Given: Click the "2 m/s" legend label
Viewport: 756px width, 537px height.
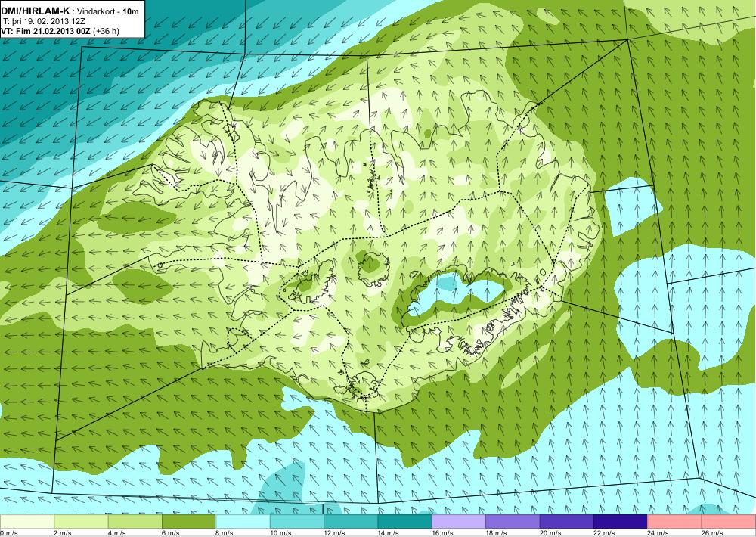Looking at the screenshot, I should [x=63, y=532].
